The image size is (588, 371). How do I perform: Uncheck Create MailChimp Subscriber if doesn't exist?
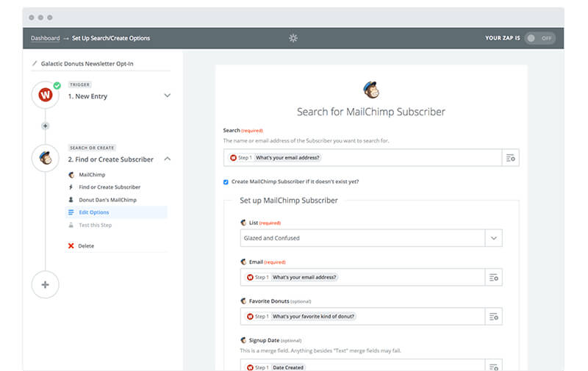[226, 182]
